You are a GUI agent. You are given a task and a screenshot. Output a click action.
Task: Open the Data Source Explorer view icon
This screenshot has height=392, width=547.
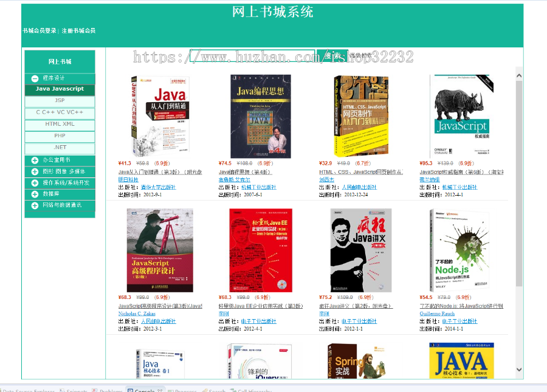point(3,390)
